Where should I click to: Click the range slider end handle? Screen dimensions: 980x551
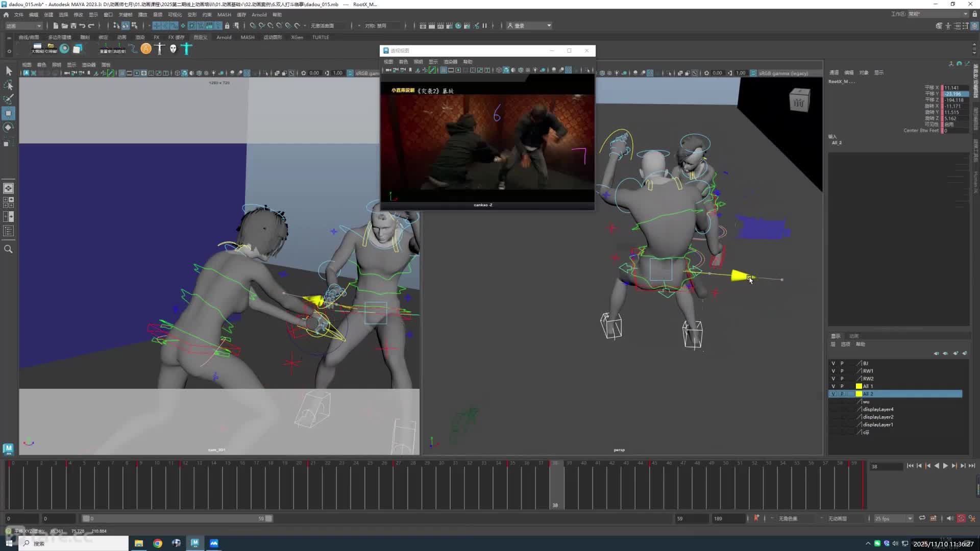pyautogui.click(x=269, y=518)
